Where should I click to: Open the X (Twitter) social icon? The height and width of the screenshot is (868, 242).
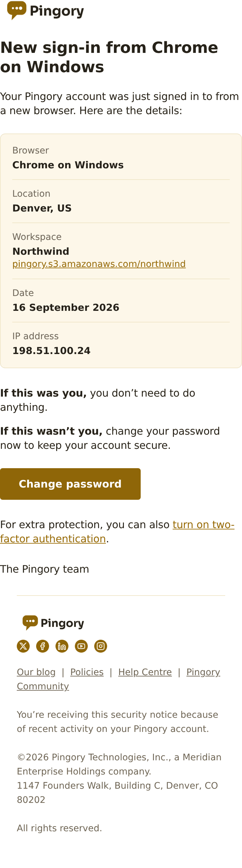pos(23,646)
